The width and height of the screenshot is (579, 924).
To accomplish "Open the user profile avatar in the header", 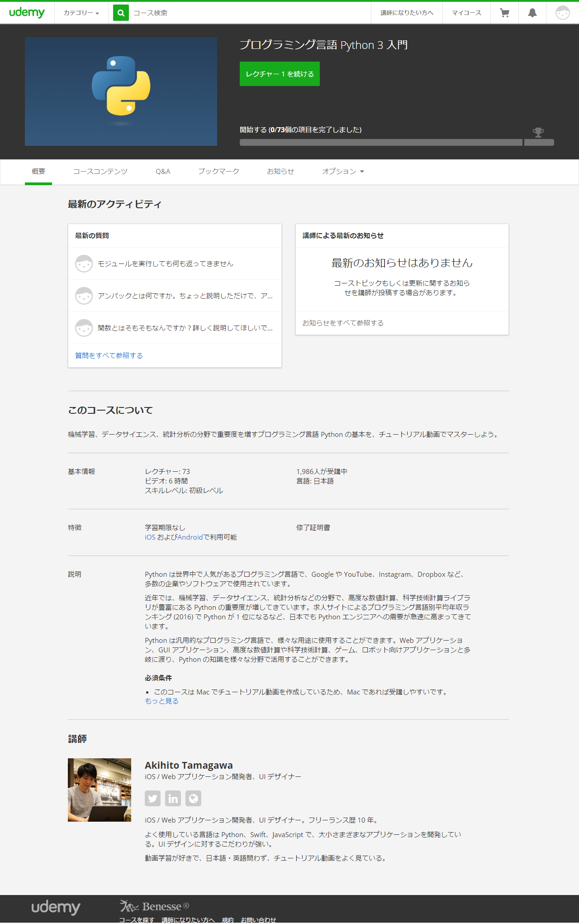I will coord(562,13).
